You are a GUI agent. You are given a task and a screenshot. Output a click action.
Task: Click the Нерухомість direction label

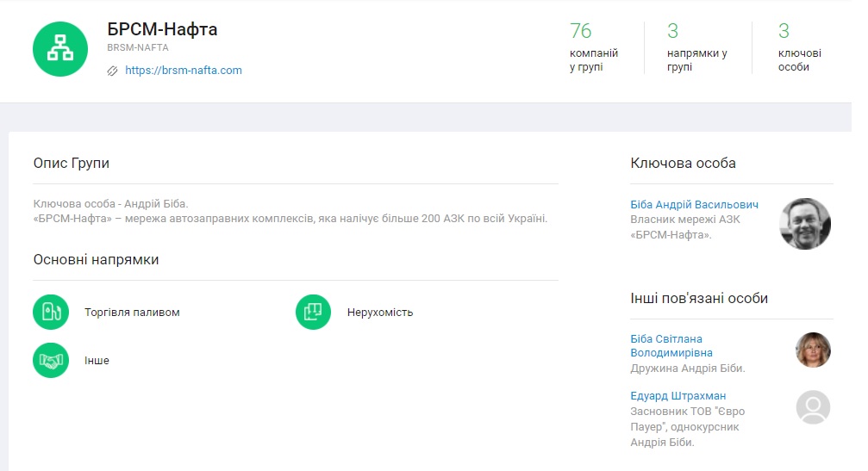click(x=380, y=312)
